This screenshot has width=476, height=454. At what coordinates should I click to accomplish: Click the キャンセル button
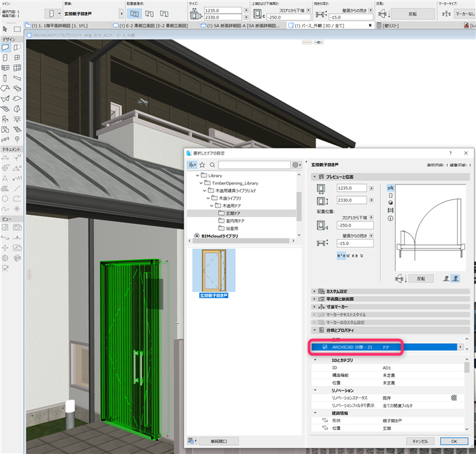[420, 441]
